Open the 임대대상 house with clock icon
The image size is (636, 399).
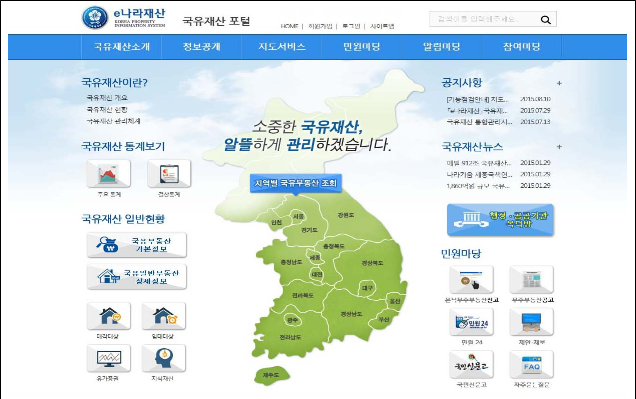[x=163, y=316]
